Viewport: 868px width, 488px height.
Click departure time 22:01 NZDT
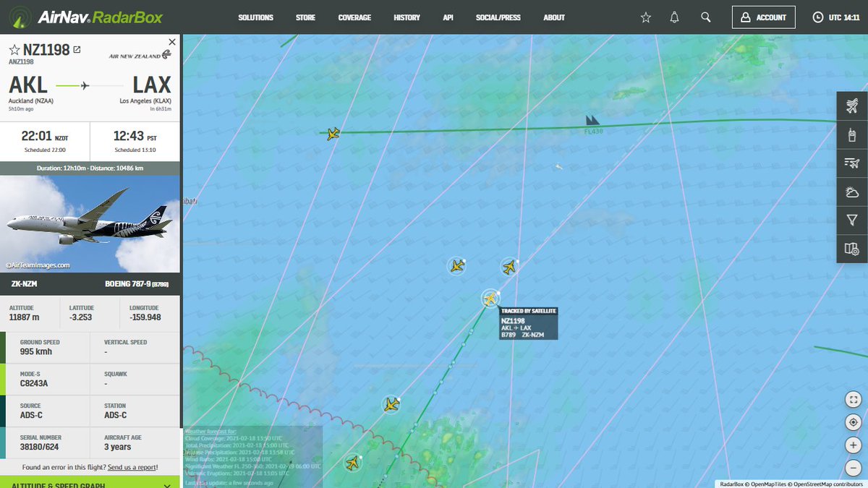point(44,135)
